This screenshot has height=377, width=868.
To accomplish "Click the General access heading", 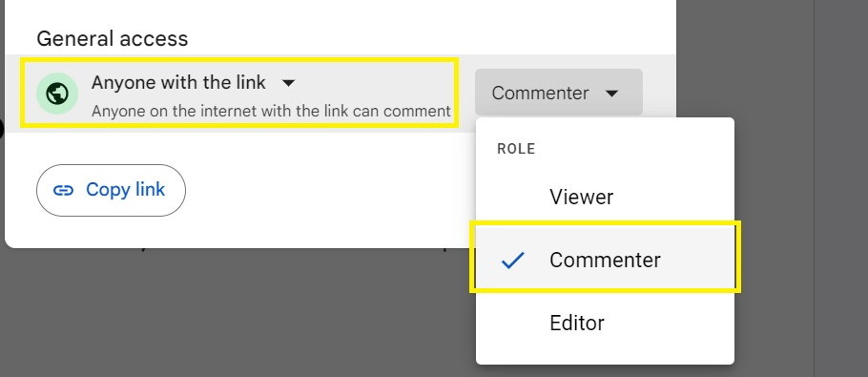I will coord(113,39).
